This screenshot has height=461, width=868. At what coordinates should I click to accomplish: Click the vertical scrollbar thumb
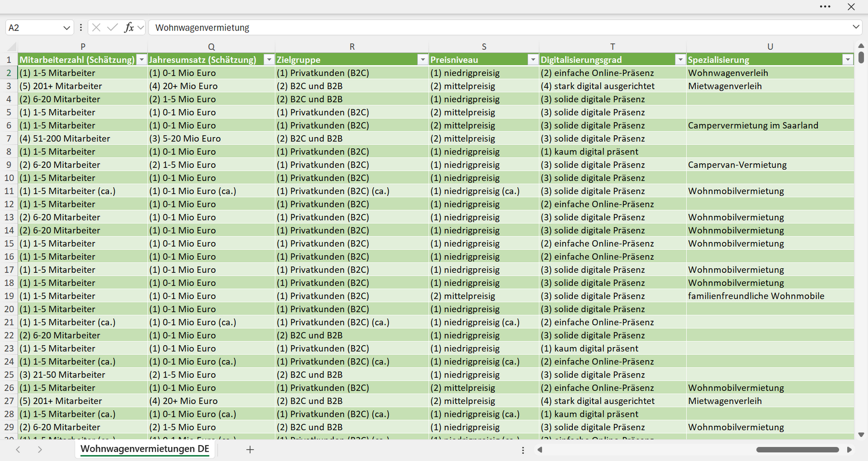click(x=861, y=57)
